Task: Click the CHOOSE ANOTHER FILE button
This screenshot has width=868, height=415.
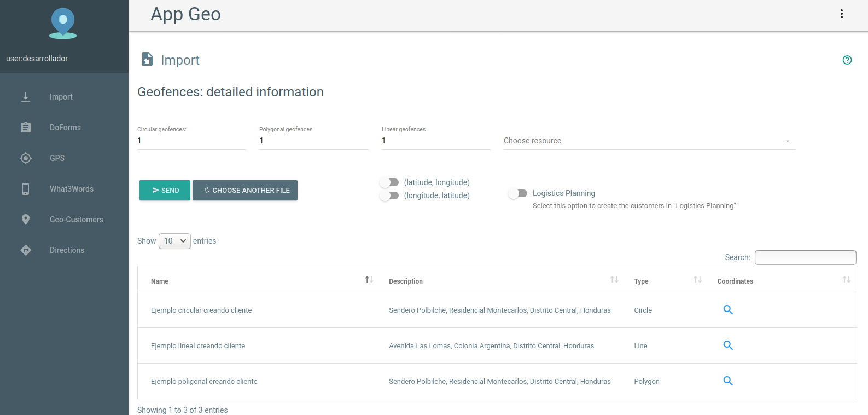Action: [245, 191]
